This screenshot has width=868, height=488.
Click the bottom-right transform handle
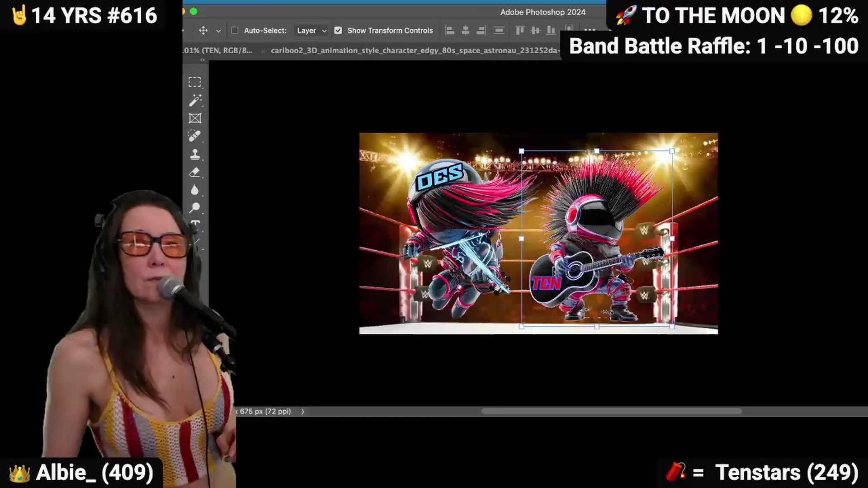[672, 326]
